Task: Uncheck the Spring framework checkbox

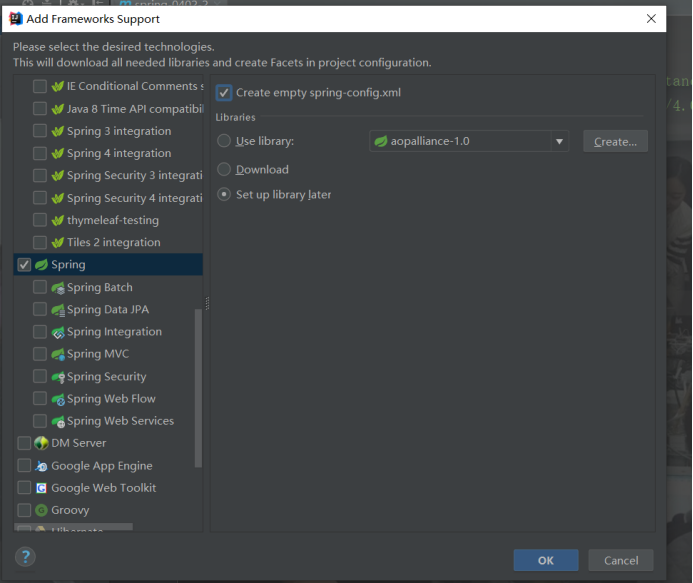Action: tap(24, 265)
